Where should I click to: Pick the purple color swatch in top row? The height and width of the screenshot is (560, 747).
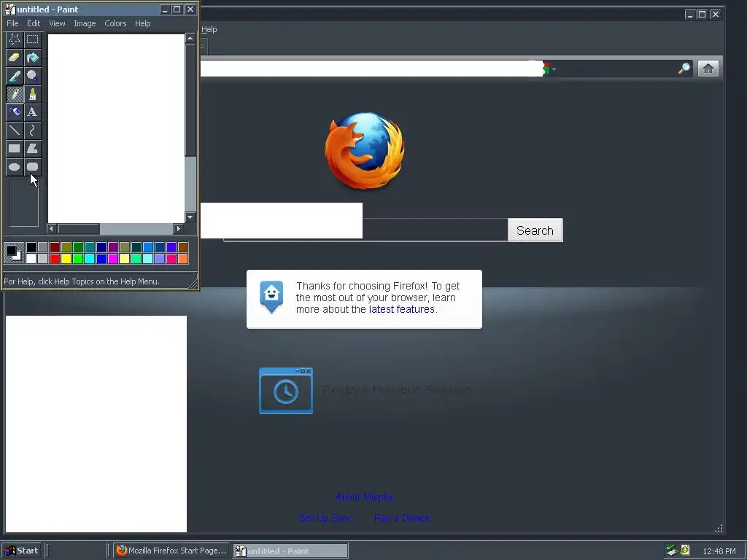point(112,246)
